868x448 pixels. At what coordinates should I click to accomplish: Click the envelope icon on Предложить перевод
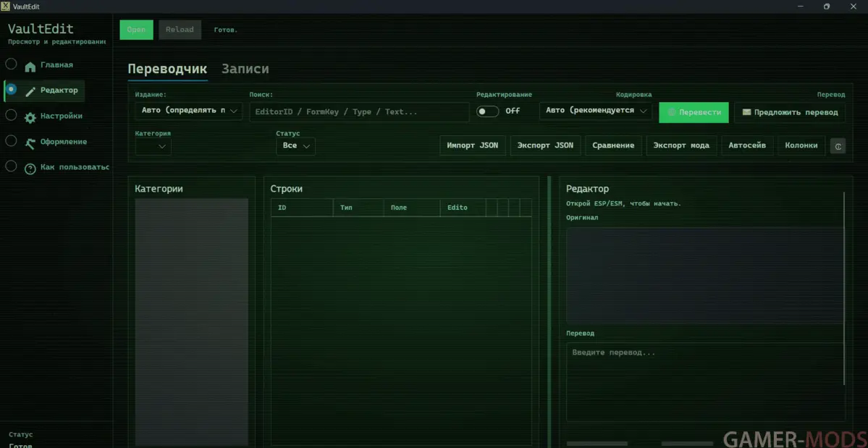pos(746,112)
